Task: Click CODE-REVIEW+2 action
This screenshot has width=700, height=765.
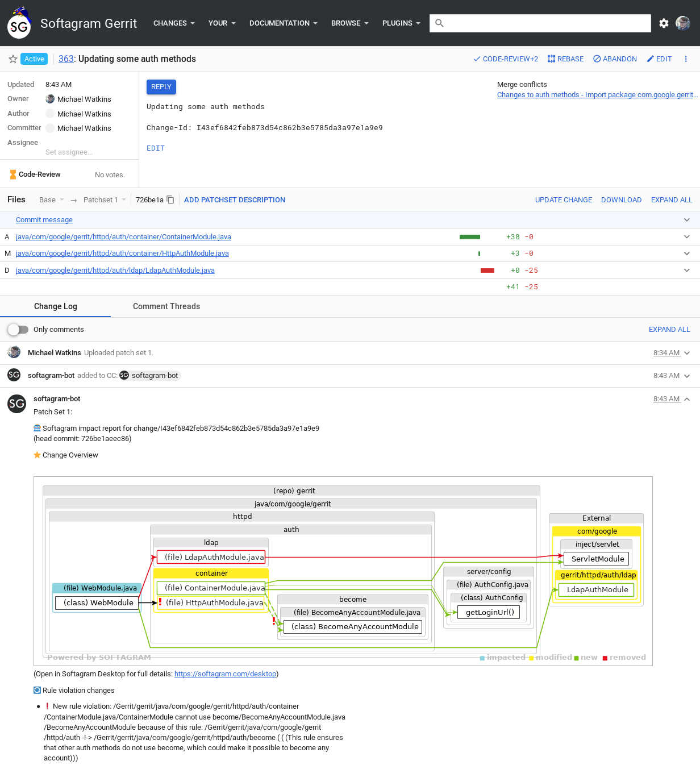Action: (x=506, y=59)
